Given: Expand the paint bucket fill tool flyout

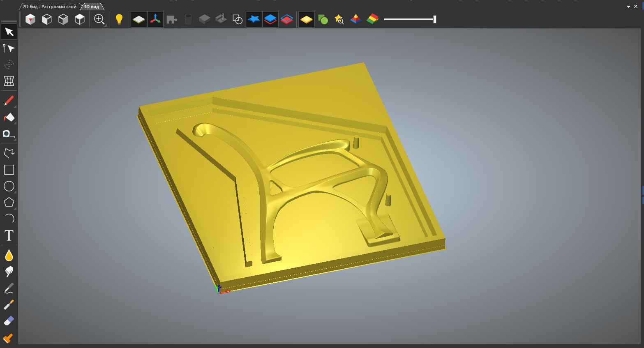Looking at the screenshot, I should click(9, 118).
